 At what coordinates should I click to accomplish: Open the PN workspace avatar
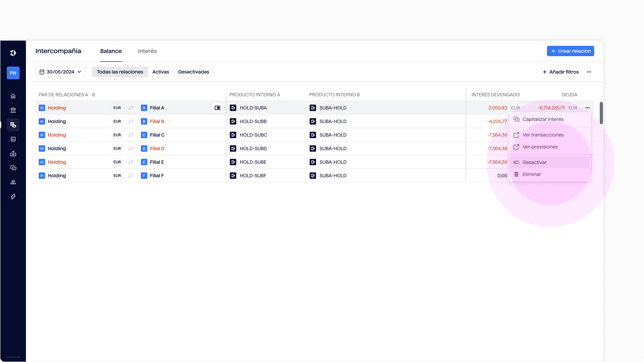pyautogui.click(x=13, y=73)
